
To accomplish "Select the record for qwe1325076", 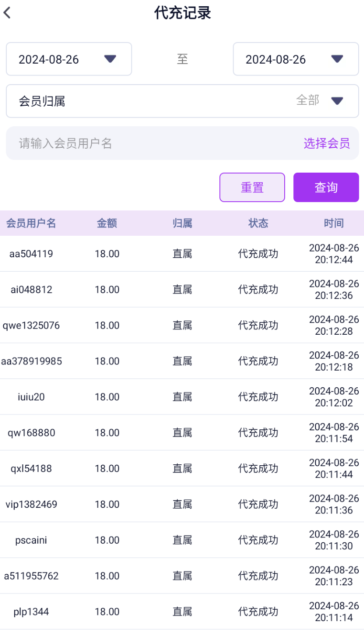I will coord(32,326).
